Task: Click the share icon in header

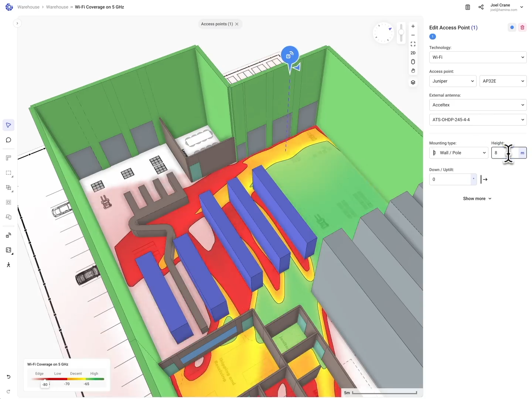Action: click(481, 7)
